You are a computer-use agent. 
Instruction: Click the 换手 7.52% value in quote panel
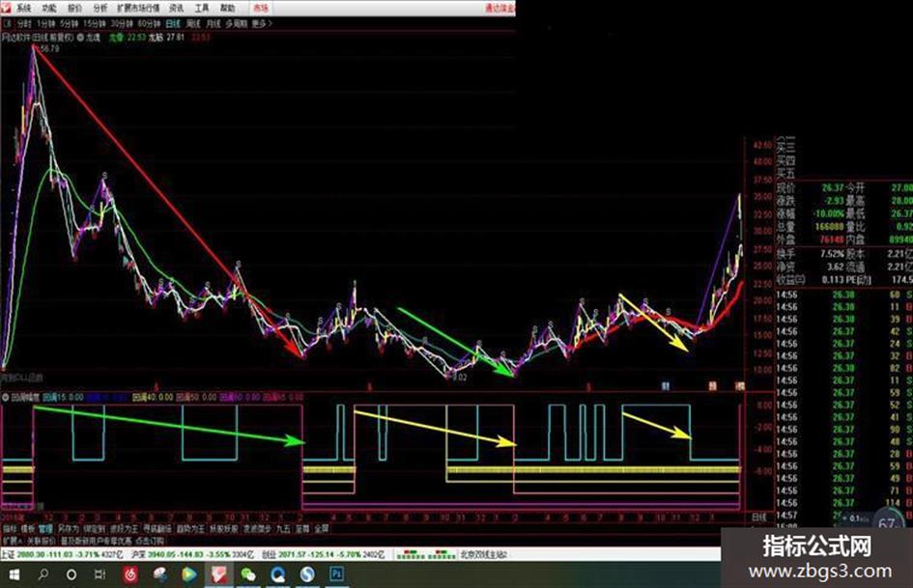click(x=832, y=254)
